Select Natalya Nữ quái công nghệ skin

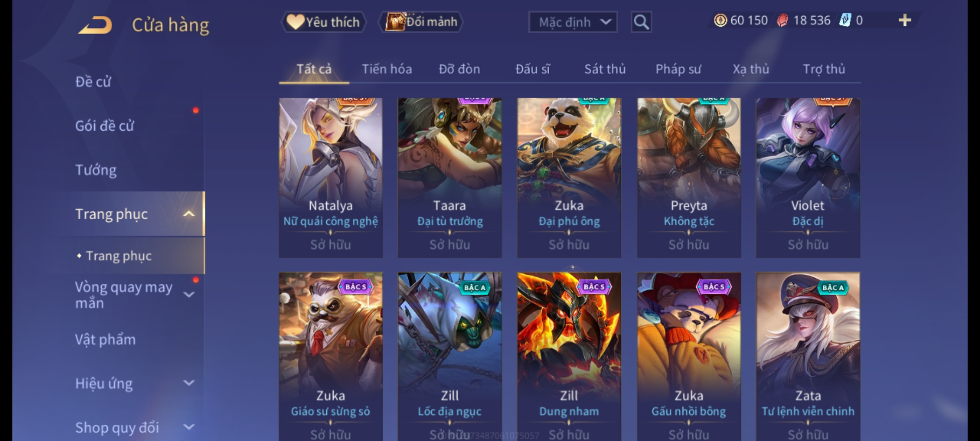(x=331, y=178)
